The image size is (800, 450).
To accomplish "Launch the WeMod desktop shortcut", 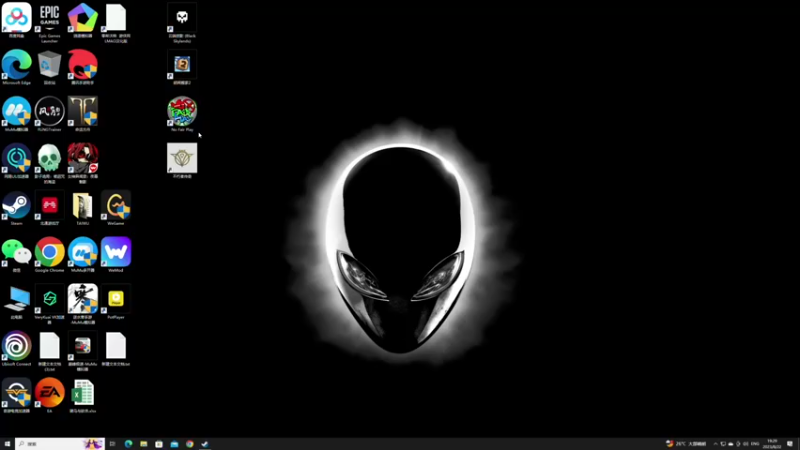I will point(116,253).
